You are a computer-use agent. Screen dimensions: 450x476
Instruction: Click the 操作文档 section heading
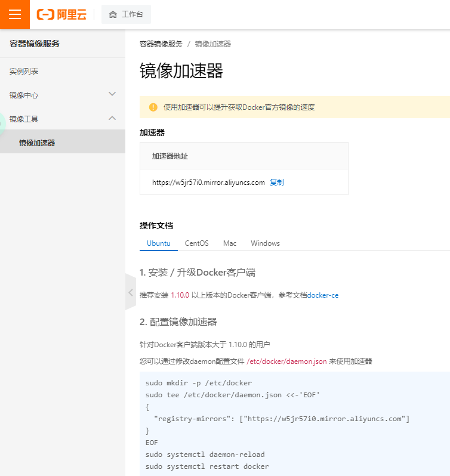(156, 225)
